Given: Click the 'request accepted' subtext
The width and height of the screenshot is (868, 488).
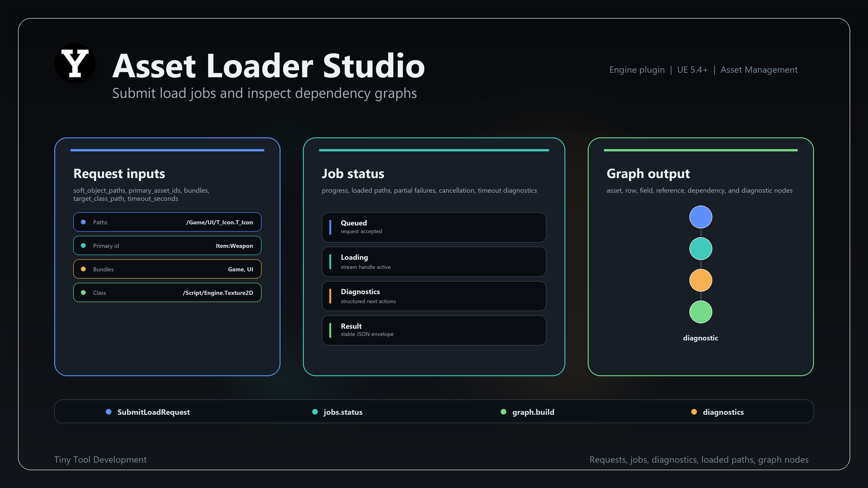Looking at the screenshot, I should click(362, 231).
